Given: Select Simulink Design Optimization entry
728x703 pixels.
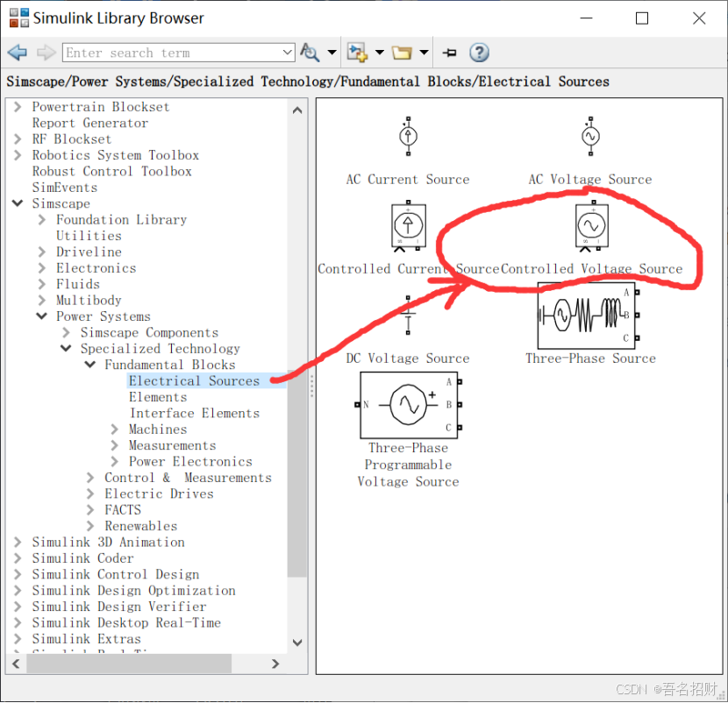Looking at the screenshot, I should 133,590.
